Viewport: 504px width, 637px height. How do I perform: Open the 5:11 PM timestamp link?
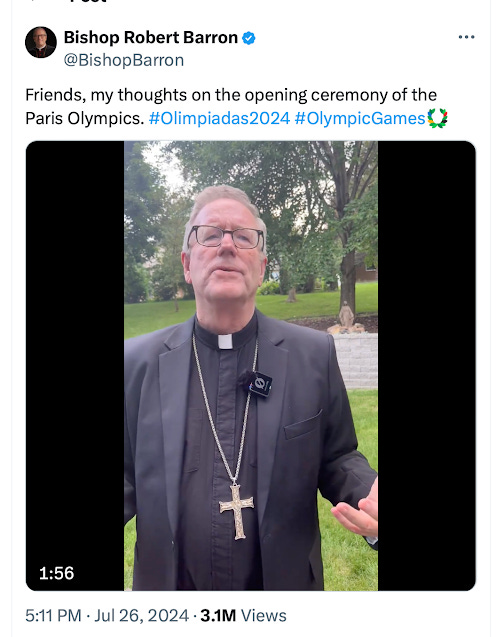[53, 615]
